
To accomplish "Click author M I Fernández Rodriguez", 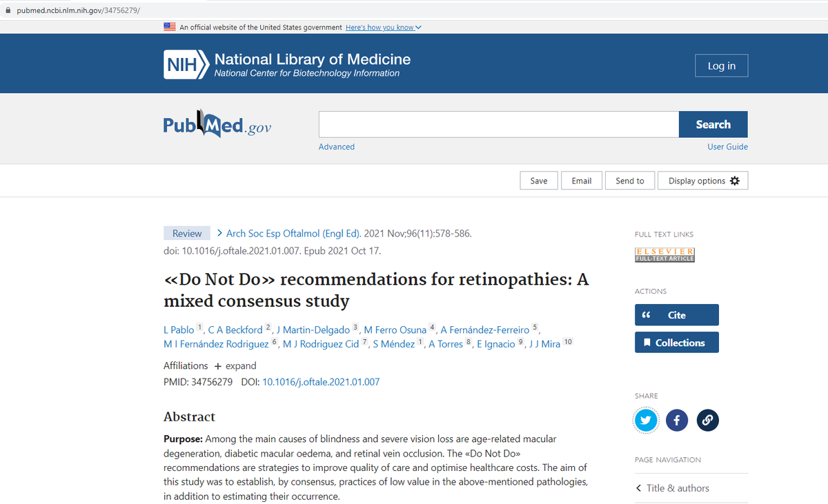I will tap(216, 344).
